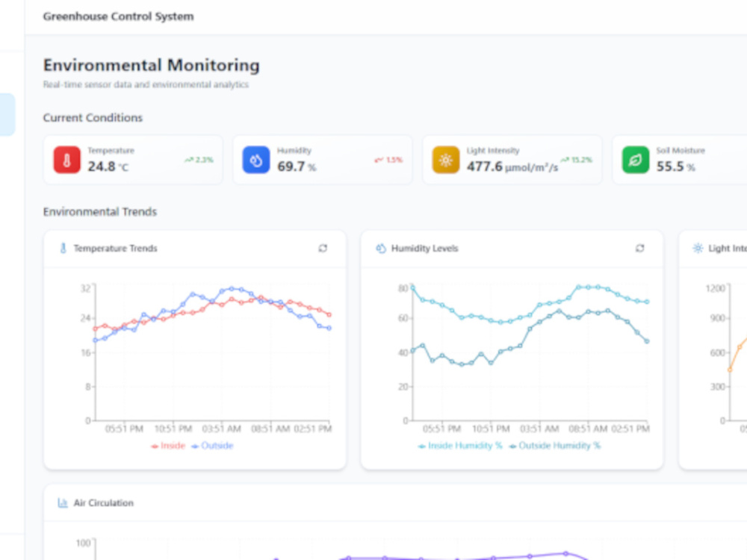Click the red Temperature thermometer icon

click(66, 160)
